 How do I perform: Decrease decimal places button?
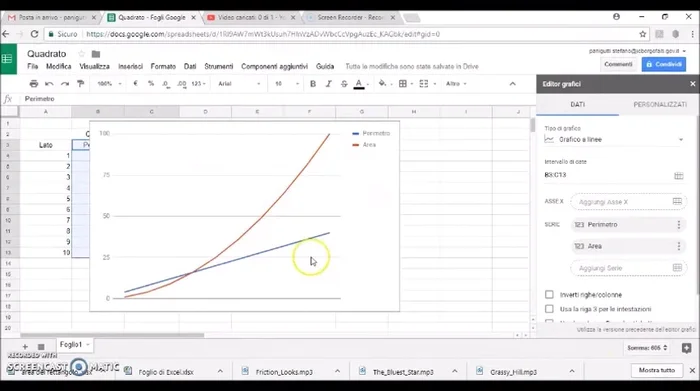tap(166, 83)
